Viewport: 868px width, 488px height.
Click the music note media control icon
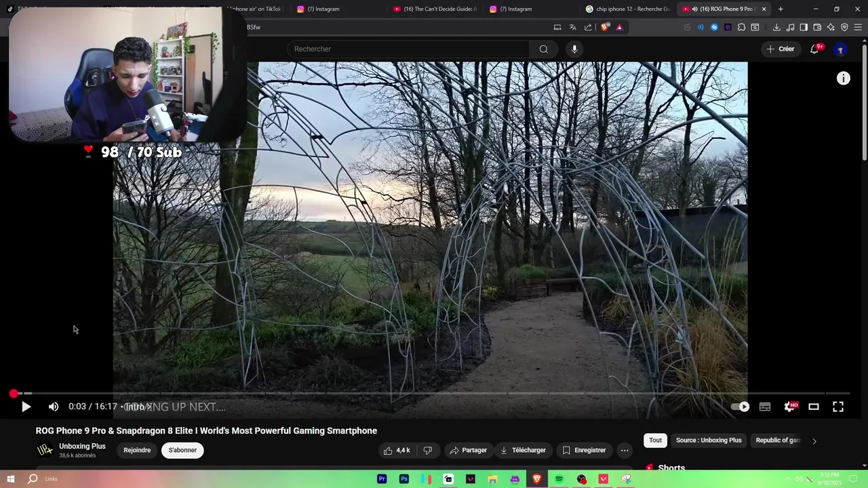tap(790, 27)
